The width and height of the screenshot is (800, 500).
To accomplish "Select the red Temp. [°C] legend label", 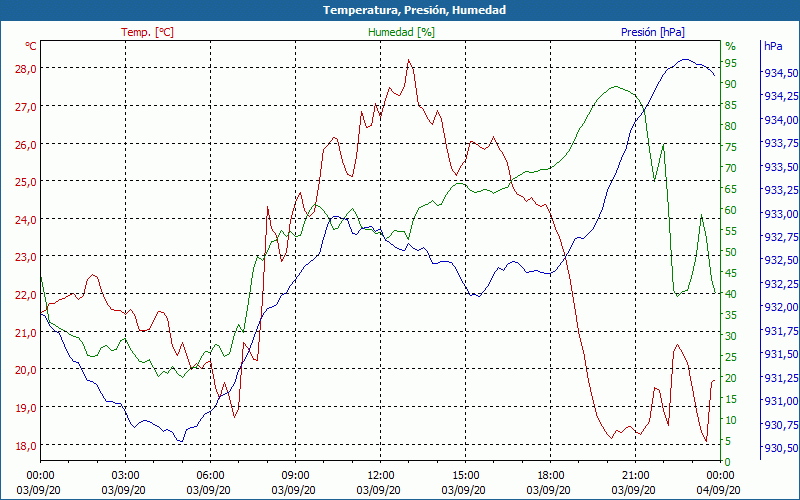I will click(x=147, y=32).
